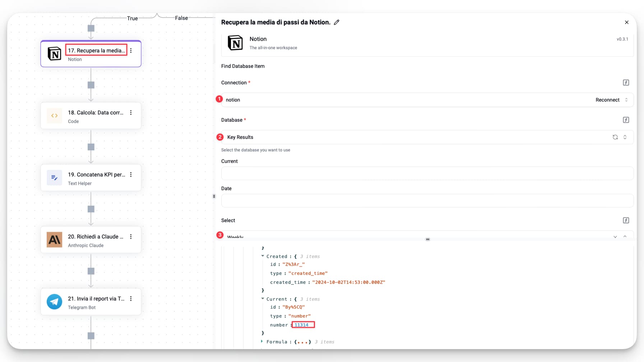Open options menu for step 21 Invia il report
This screenshot has height=362, width=644.
(131, 299)
